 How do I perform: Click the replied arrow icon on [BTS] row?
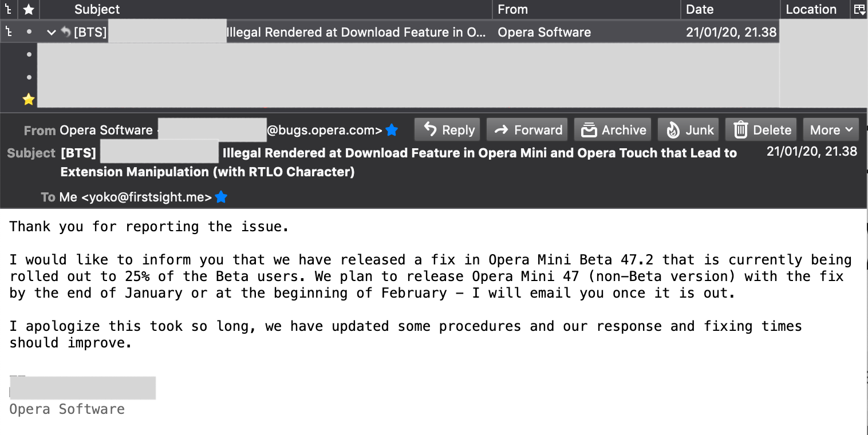[x=66, y=33]
